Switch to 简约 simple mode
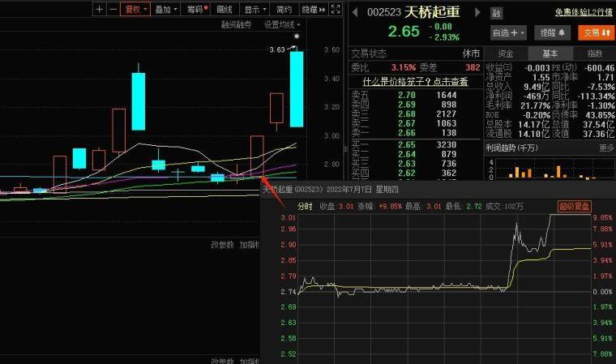 click(284, 9)
